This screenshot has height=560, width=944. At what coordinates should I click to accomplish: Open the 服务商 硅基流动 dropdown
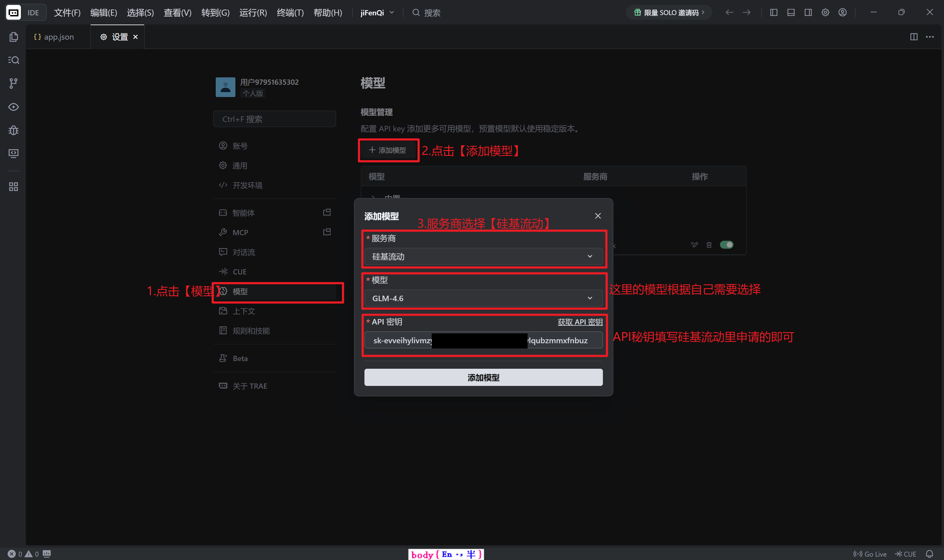click(x=483, y=257)
